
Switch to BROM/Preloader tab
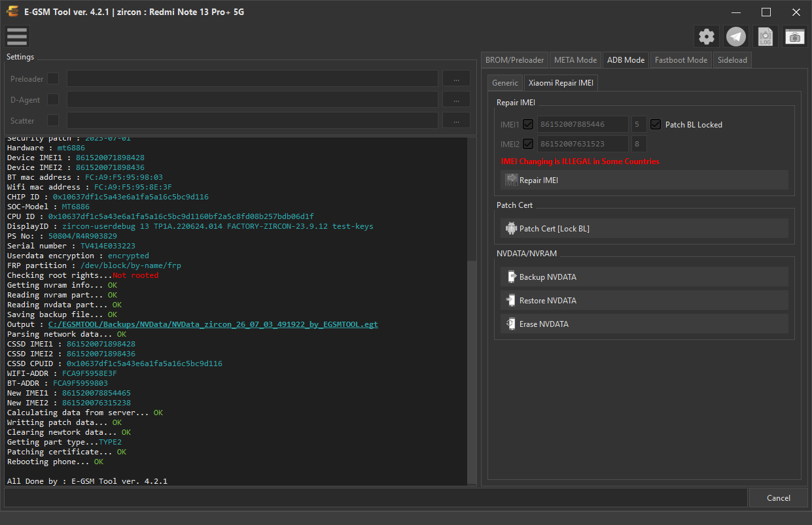point(514,59)
